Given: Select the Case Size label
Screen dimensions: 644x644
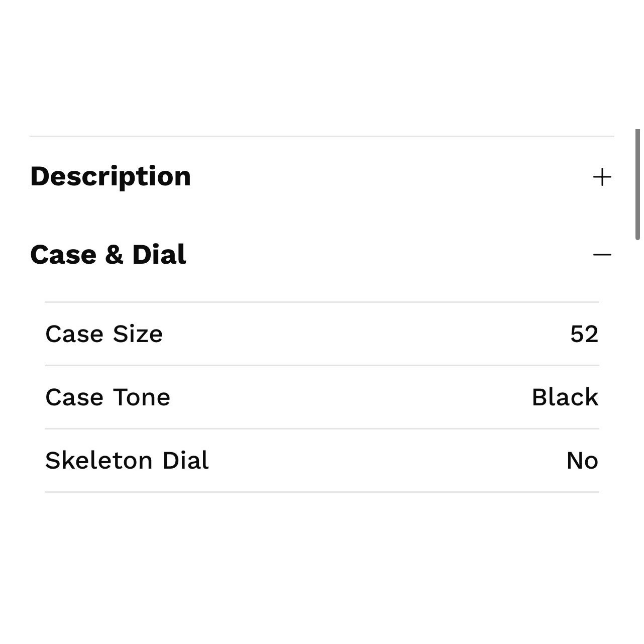Looking at the screenshot, I should click(104, 334).
